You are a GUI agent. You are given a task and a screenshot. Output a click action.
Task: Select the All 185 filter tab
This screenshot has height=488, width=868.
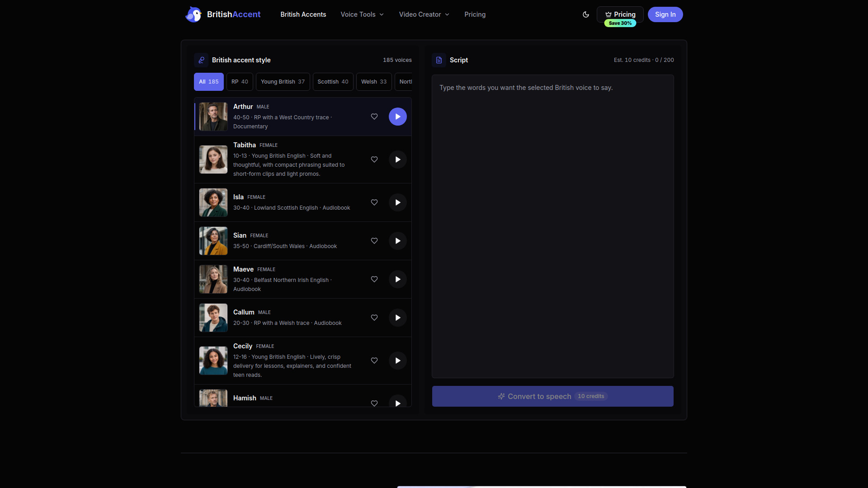pyautogui.click(x=209, y=82)
